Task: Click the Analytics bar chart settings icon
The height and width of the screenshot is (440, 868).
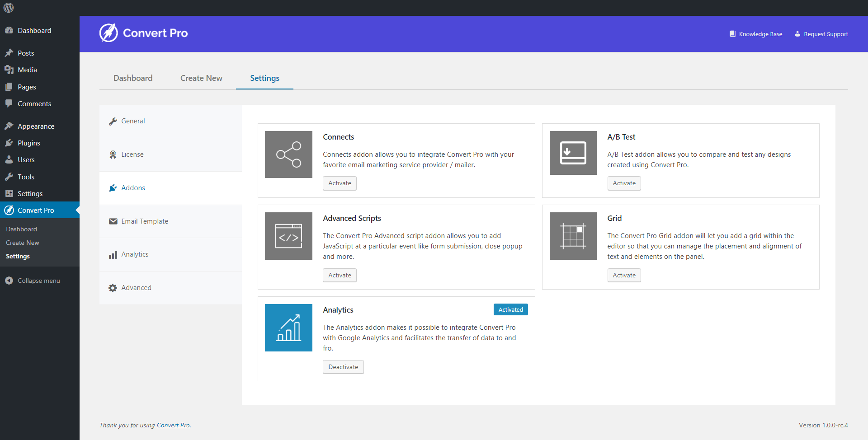Action: click(113, 254)
